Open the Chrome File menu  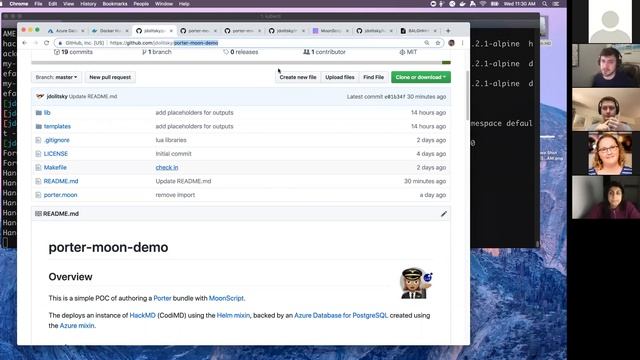38,4
